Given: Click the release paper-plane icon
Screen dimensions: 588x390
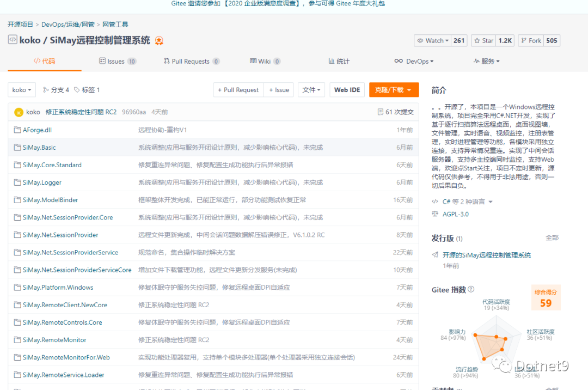Looking at the screenshot, I should pos(435,255).
